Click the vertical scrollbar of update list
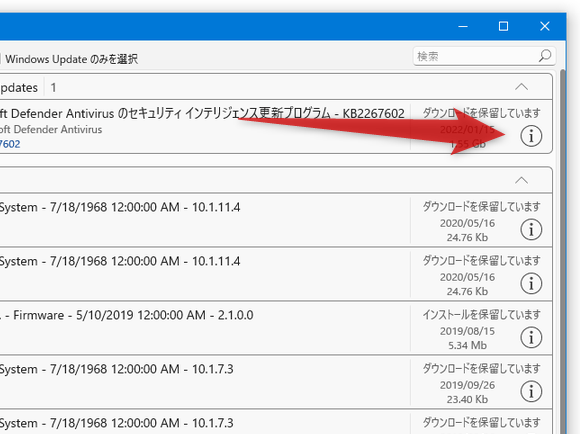The width and height of the screenshot is (580, 434). pos(563,252)
